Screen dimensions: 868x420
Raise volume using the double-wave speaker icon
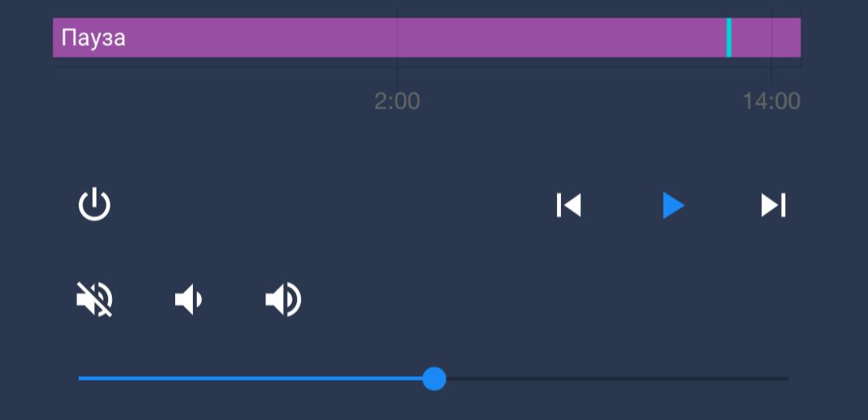click(x=283, y=300)
